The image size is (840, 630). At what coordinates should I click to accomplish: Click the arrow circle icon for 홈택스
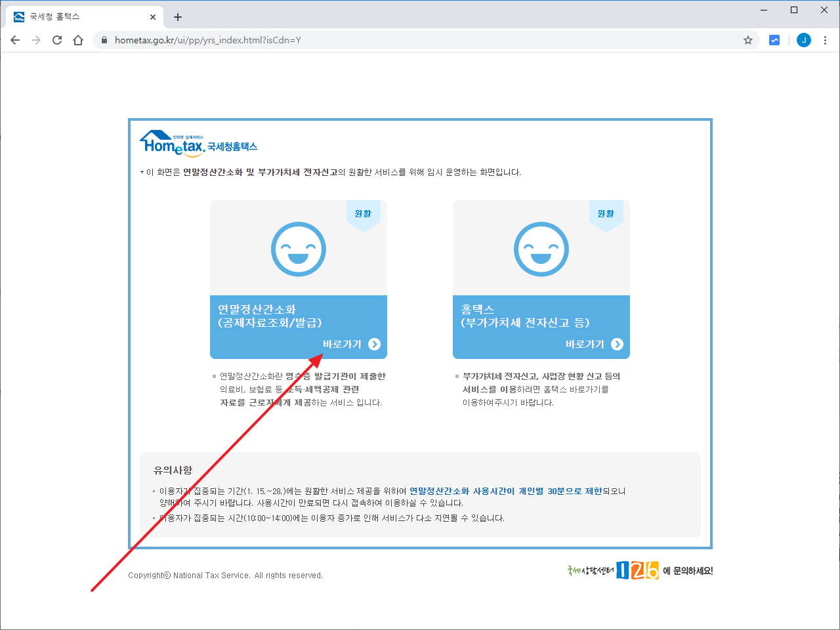[618, 345]
